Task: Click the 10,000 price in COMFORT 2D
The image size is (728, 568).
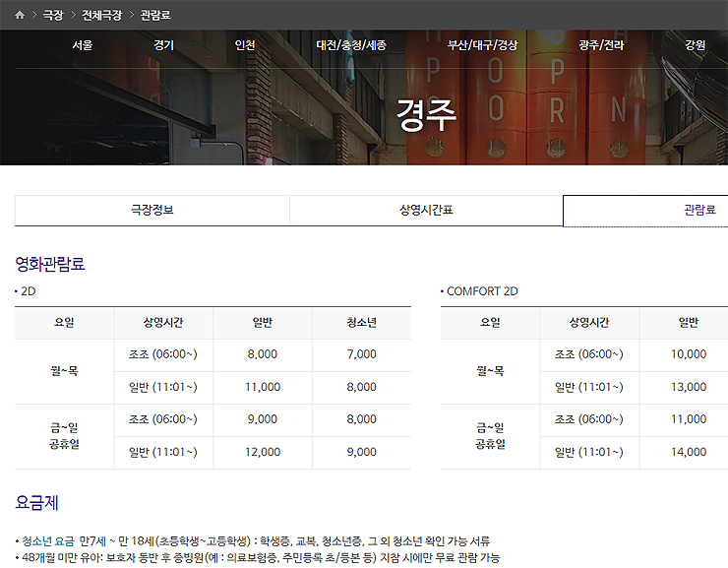Action: tap(689, 354)
